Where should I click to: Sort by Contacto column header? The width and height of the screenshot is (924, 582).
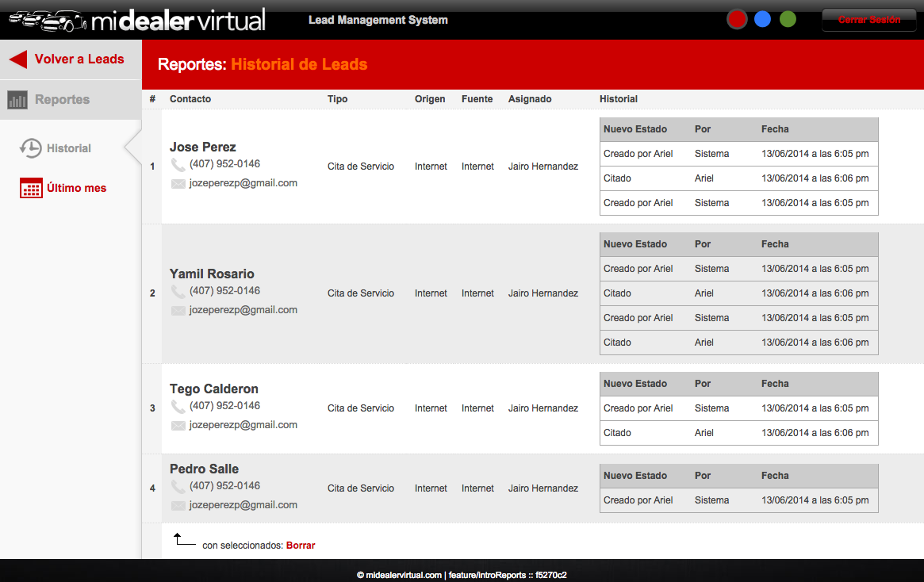(190, 99)
